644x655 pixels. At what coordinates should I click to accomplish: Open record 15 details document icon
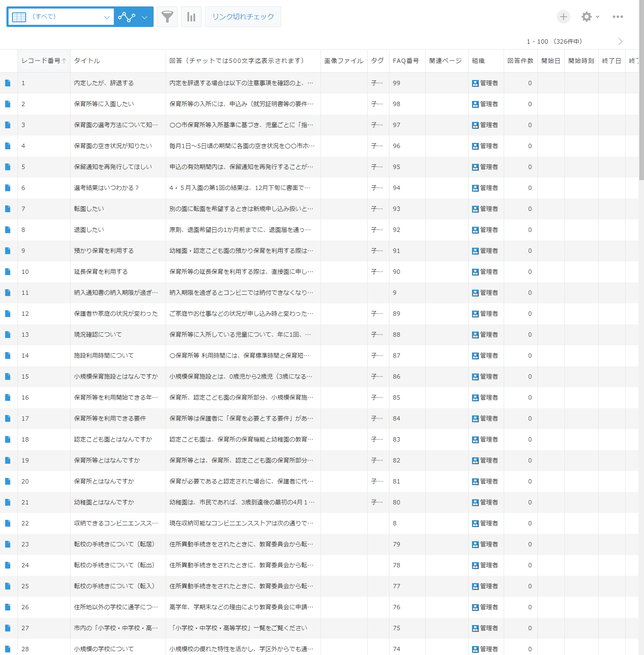pyautogui.click(x=8, y=376)
